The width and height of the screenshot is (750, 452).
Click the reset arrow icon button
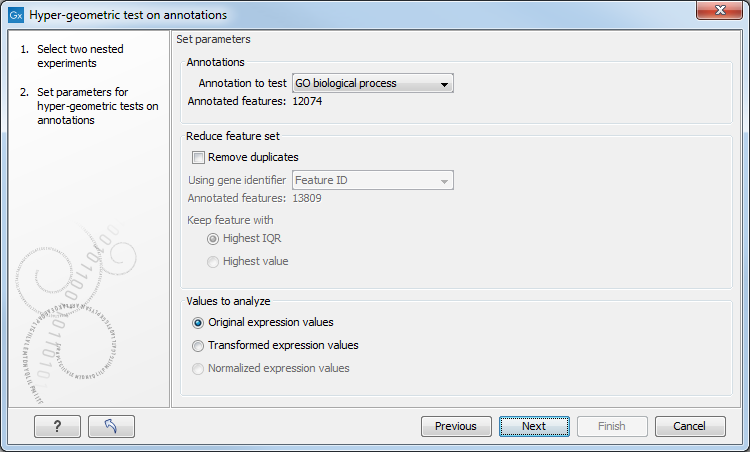tap(111, 426)
